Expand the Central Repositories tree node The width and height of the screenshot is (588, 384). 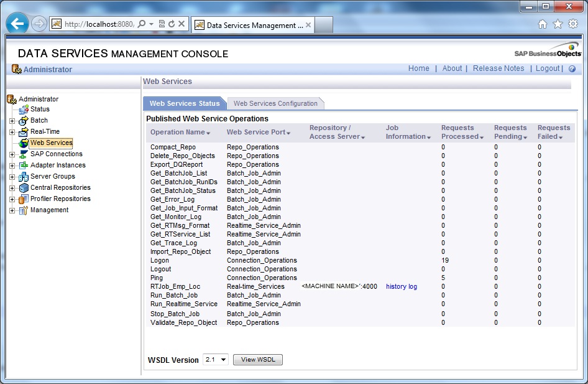(12, 188)
